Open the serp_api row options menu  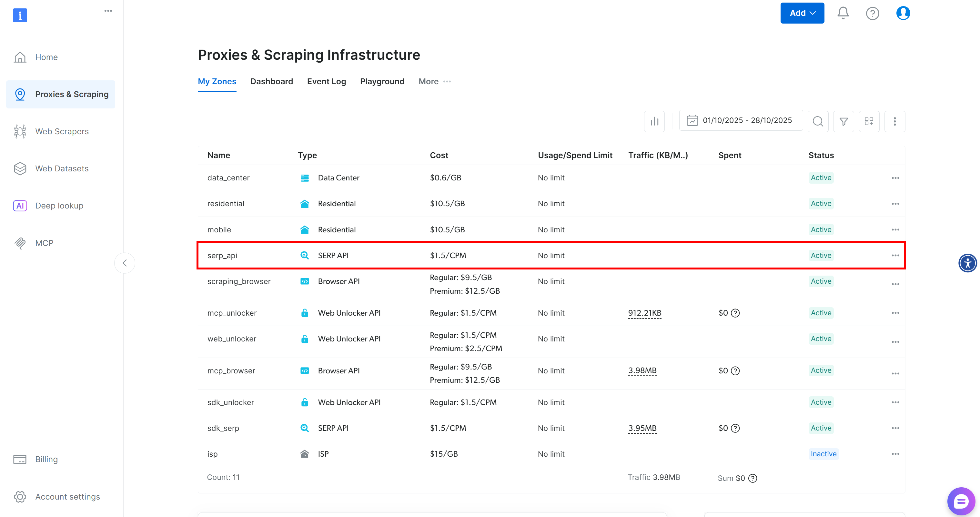click(x=895, y=255)
